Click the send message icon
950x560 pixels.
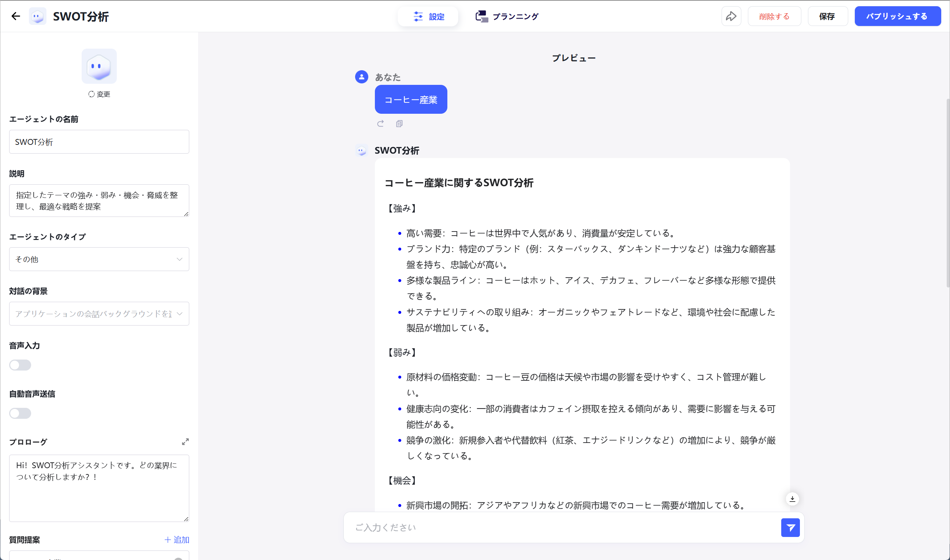(x=790, y=527)
